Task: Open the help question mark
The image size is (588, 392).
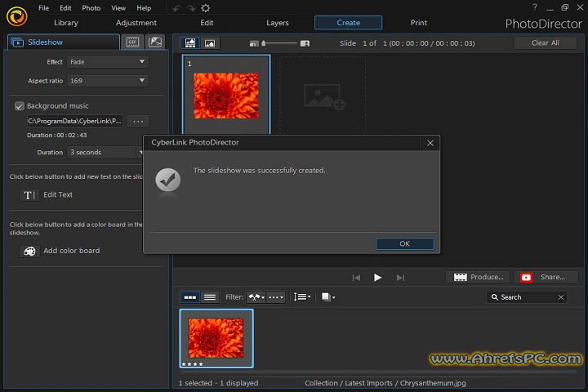Action: tap(535, 7)
